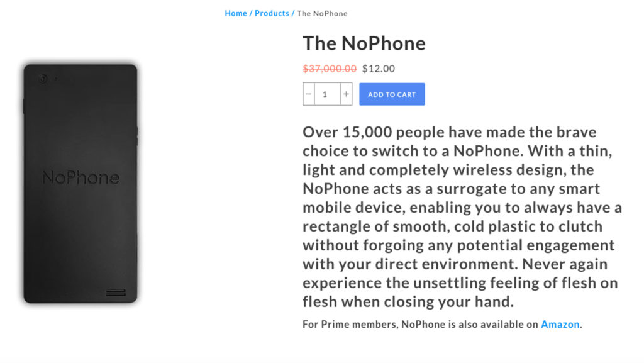Viewport: 644px width, 363px height.
Task: Click the NoPhone product image
Action: click(80, 184)
